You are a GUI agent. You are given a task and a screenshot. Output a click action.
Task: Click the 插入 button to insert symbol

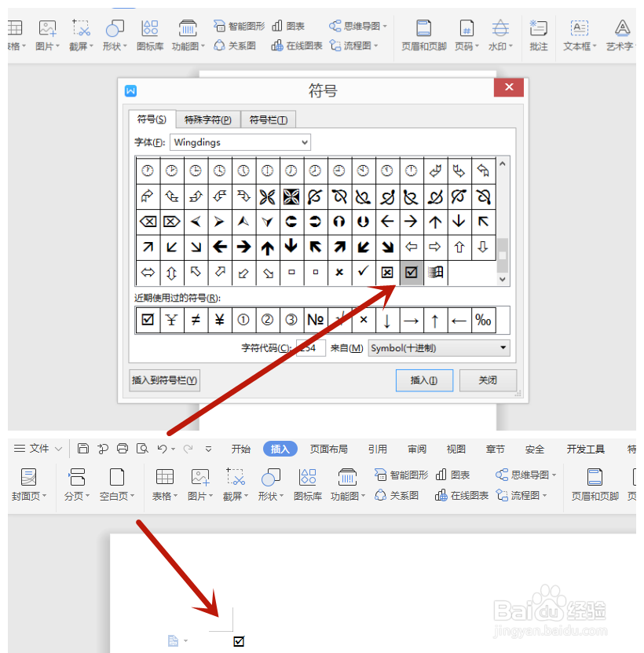pos(424,380)
